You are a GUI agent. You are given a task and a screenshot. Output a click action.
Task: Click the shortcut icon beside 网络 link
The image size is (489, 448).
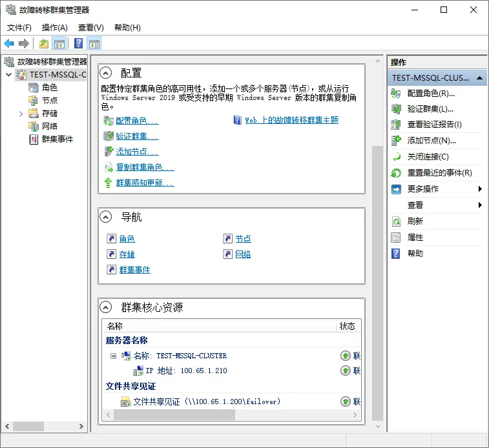tap(228, 254)
